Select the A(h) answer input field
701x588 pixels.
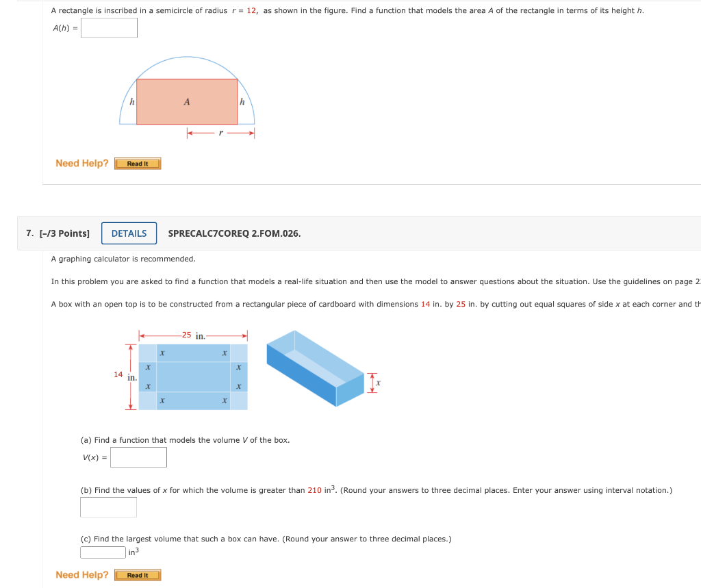tap(108, 27)
